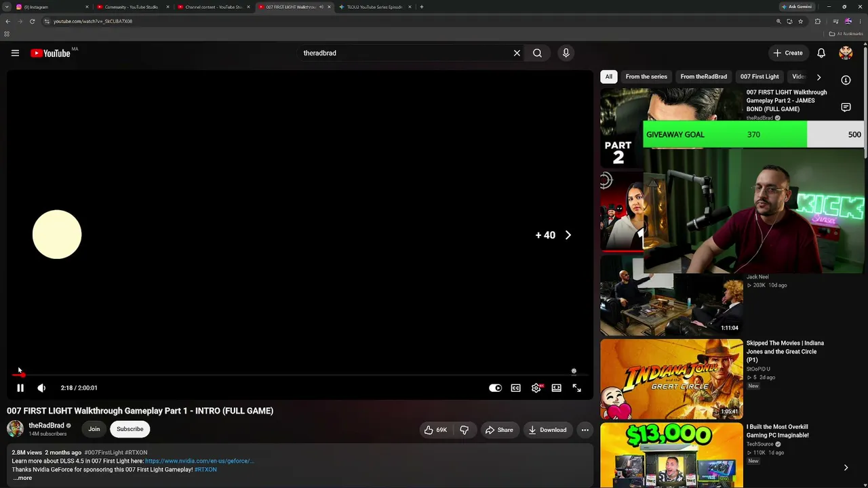Open the notifications bell
The height and width of the screenshot is (488, 868).
[821, 53]
